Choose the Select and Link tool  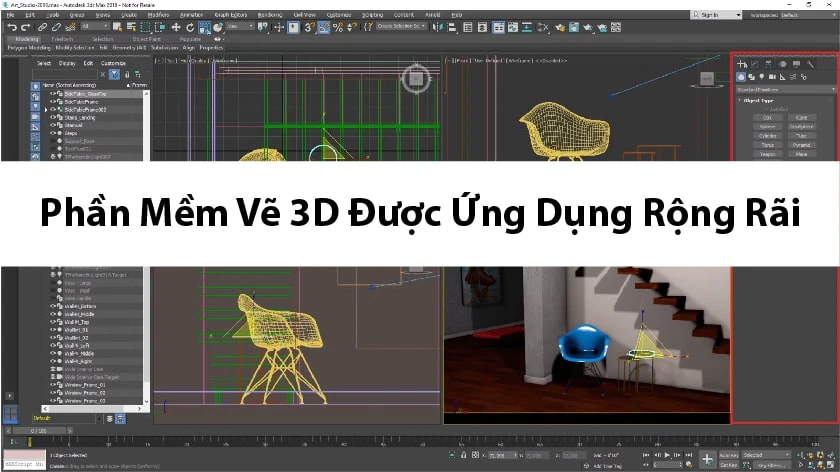click(x=42, y=27)
